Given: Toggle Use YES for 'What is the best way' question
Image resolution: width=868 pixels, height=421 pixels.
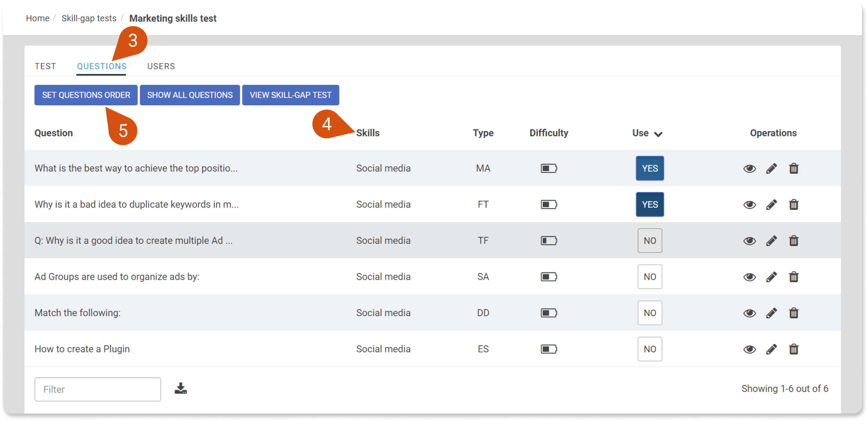Looking at the screenshot, I should [650, 168].
